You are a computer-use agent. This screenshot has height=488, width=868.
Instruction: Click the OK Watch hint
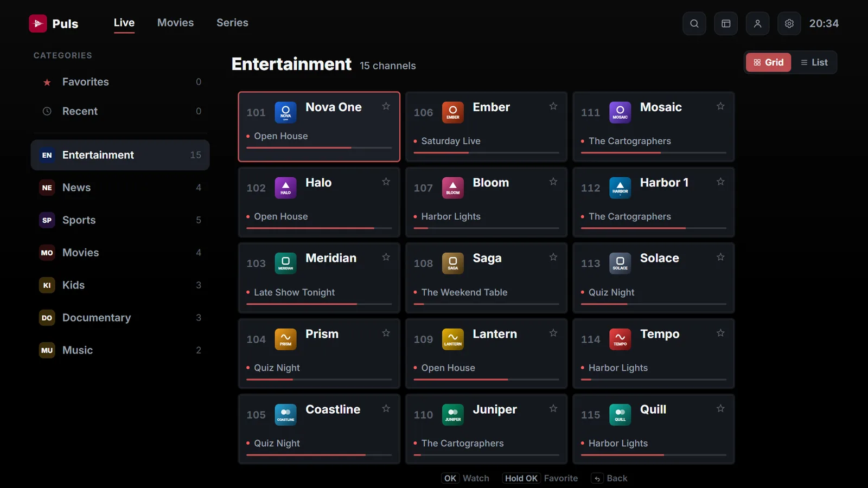[x=465, y=478]
